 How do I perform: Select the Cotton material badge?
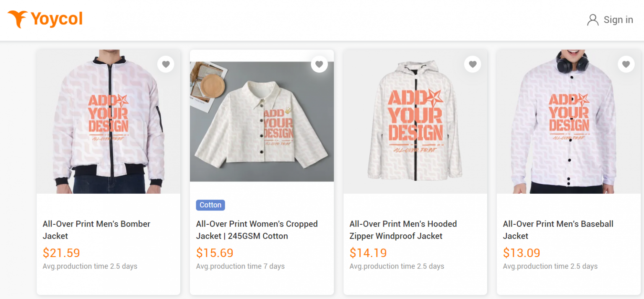point(210,205)
